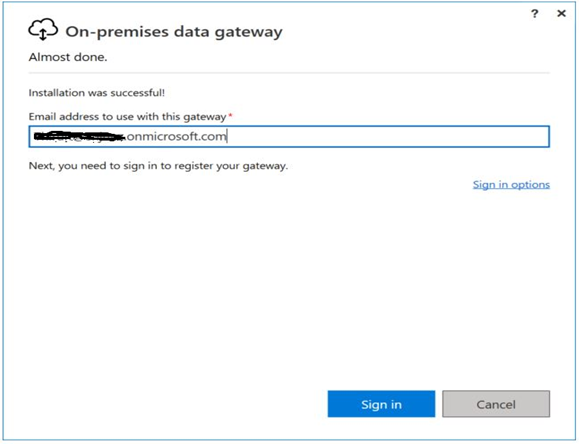Focus the gateway email address field
This screenshot has height=444, width=579.
point(289,137)
